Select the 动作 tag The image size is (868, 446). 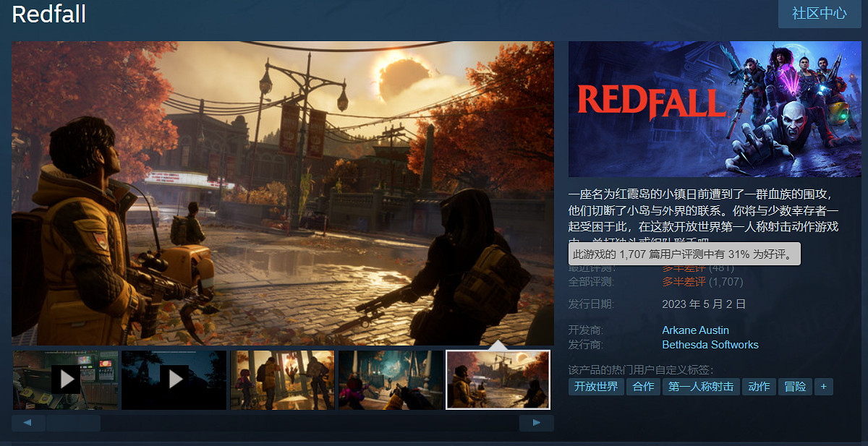pyautogui.click(x=759, y=386)
